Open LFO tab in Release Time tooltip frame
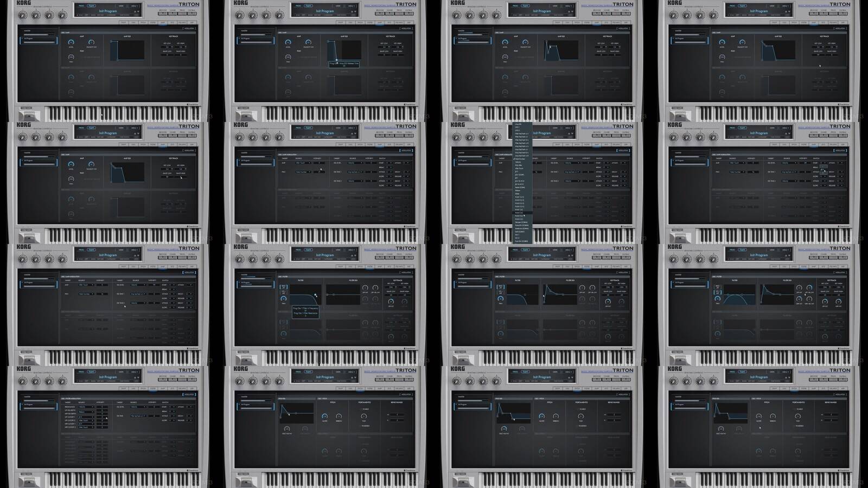The height and width of the screenshot is (488, 868). (390, 23)
